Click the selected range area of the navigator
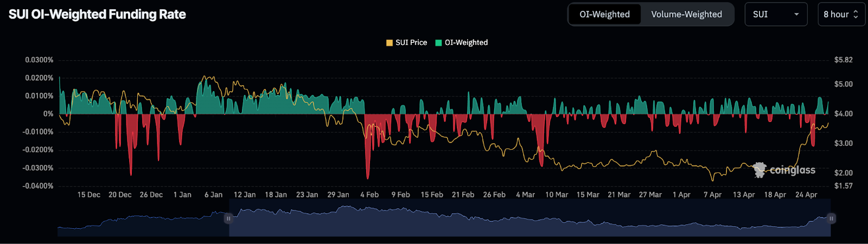Viewport: 868px width, 244px height. tap(530, 219)
